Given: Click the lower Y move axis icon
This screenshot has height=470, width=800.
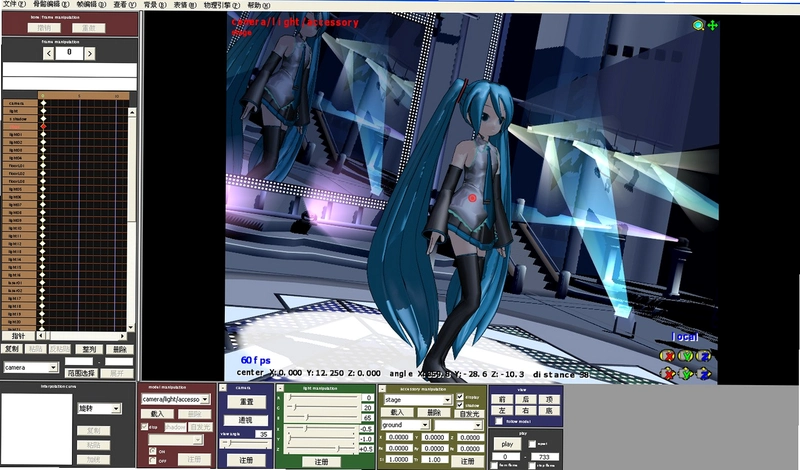Looking at the screenshot, I should coord(685,374).
